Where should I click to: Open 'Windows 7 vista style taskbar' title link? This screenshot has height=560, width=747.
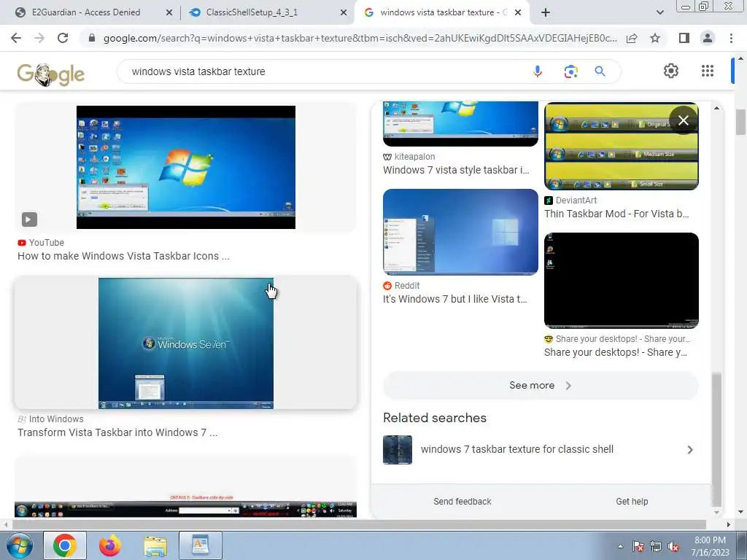point(456,170)
